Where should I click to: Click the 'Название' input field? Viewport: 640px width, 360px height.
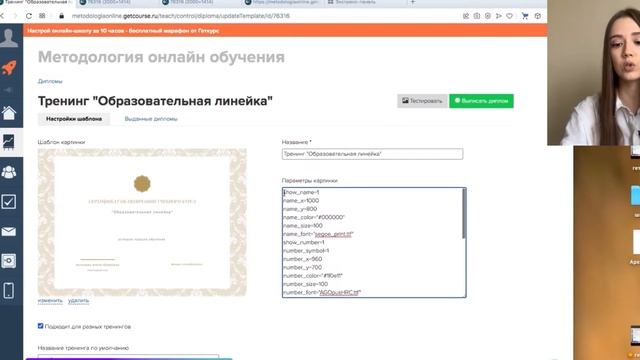click(x=372, y=154)
